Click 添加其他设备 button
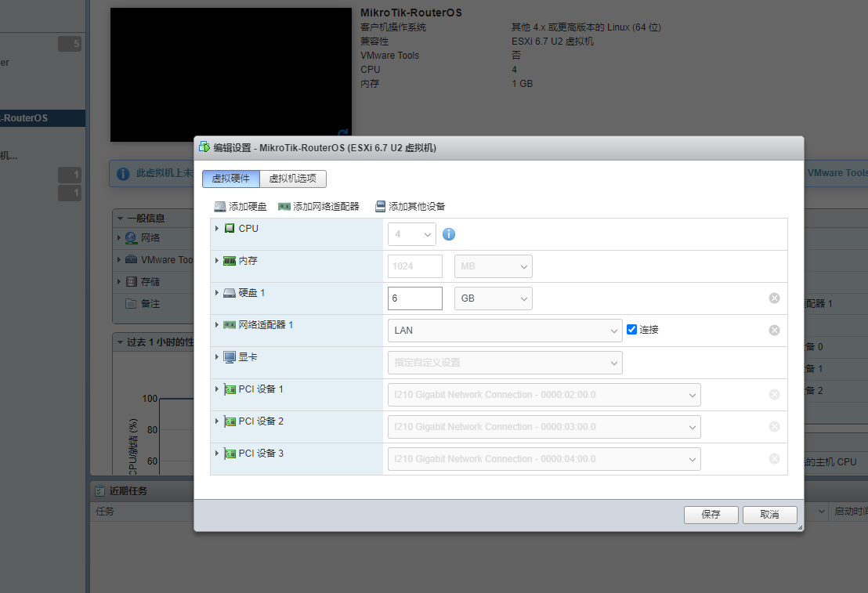Viewport: 868px width, 593px height. point(410,207)
